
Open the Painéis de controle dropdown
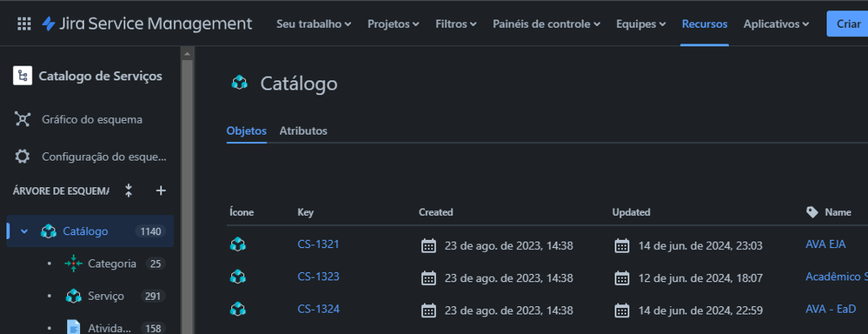click(547, 23)
